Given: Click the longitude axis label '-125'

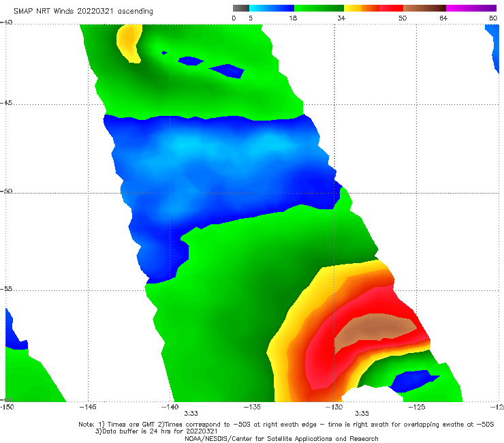Looking at the screenshot, I should [x=417, y=407].
